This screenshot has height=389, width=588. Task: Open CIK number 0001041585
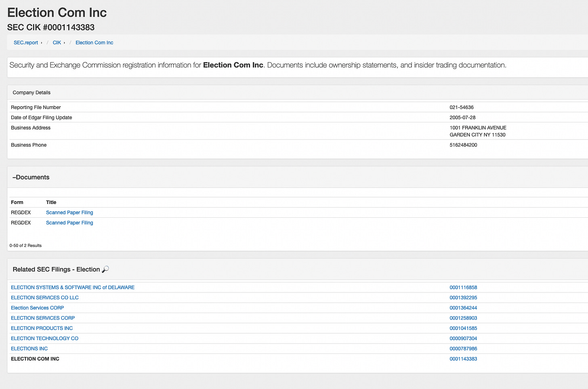click(463, 328)
